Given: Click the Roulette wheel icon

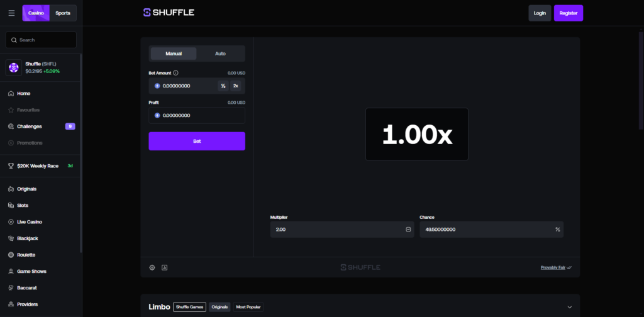Looking at the screenshot, I should pyautogui.click(x=11, y=255).
